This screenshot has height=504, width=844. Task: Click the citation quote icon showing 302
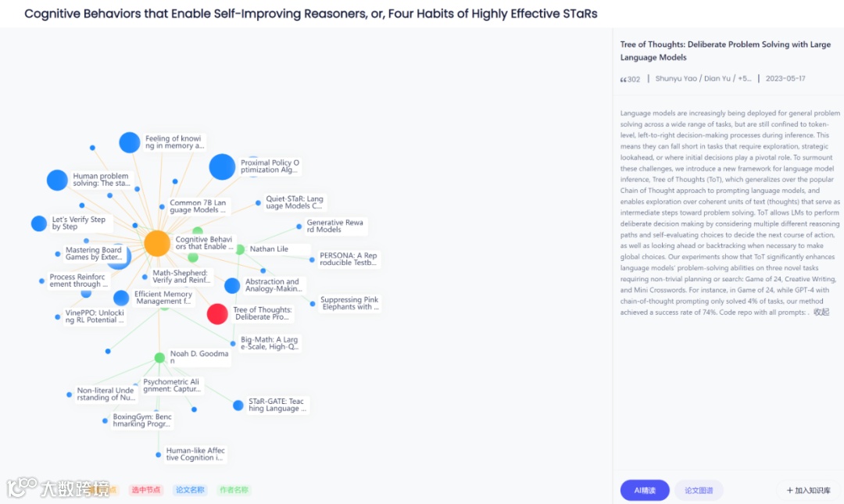click(624, 79)
